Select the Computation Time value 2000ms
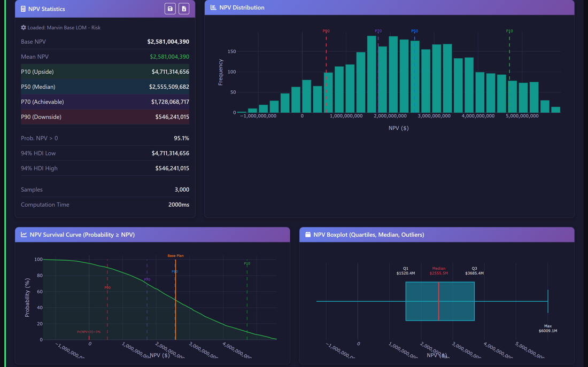 (x=179, y=204)
